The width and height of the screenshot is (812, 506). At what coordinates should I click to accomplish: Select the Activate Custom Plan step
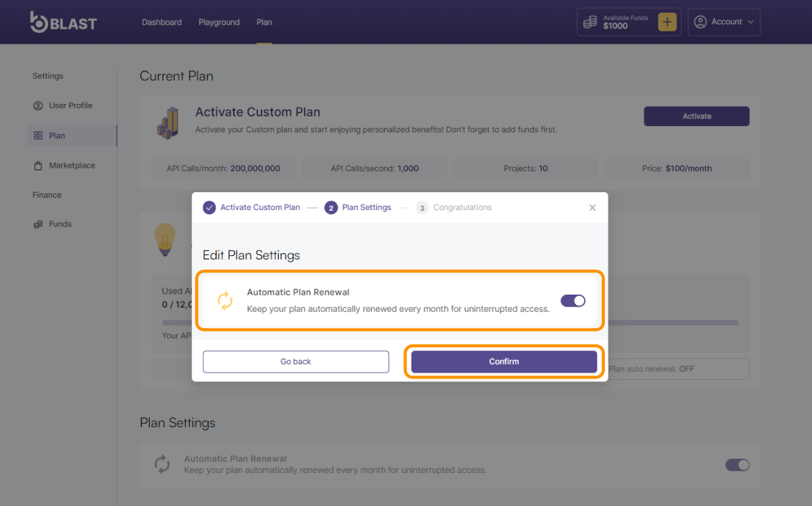tap(252, 208)
